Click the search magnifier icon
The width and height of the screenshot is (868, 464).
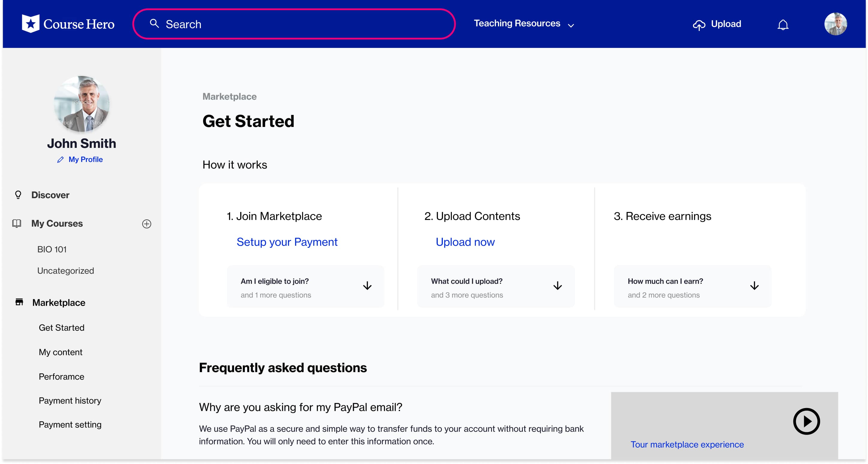(x=154, y=24)
